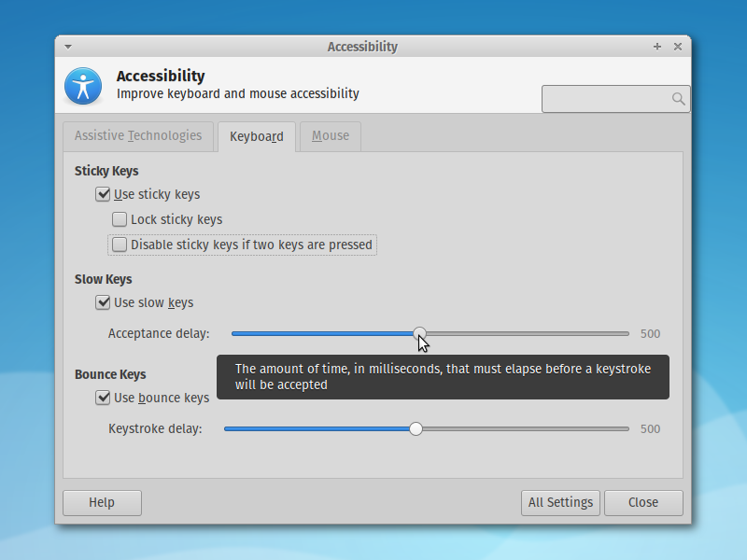Grab the Acceptance delay slider handle
This screenshot has width=747, height=560.
click(418, 333)
